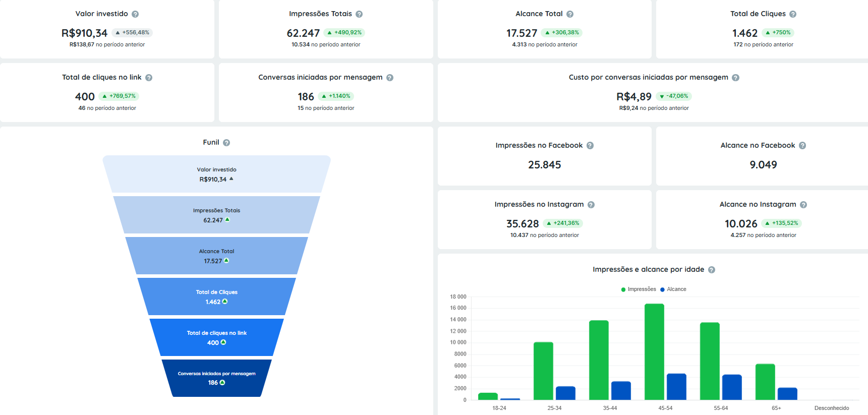Screen dimensions: 868x415
Task: Click the blue Alcance bar for ages 55-64
Action: (x=732, y=387)
